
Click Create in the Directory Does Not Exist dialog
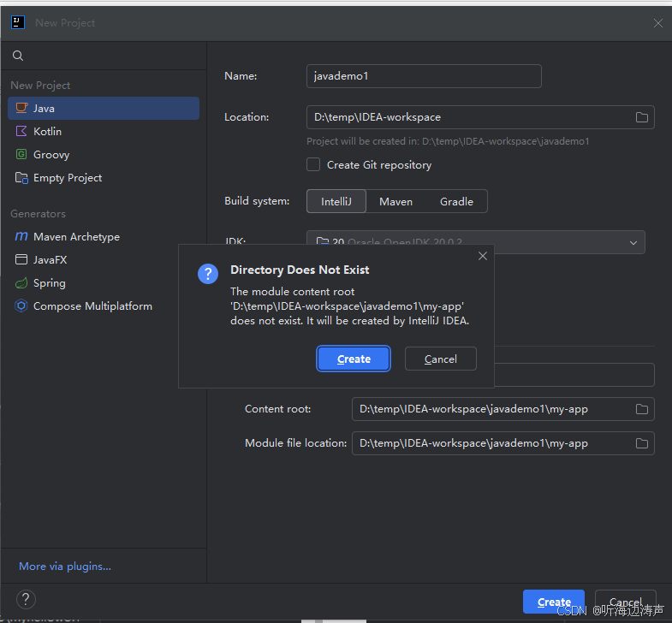click(354, 359)
